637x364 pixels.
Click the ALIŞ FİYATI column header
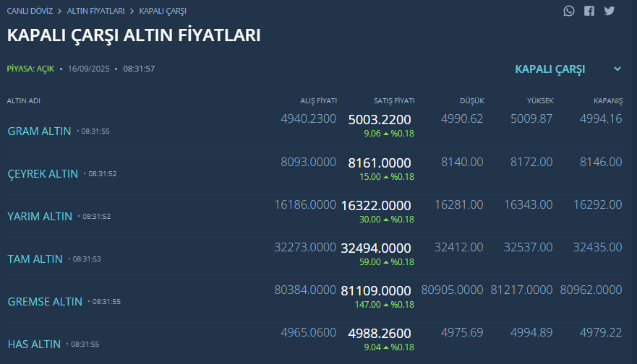[319, 100]
